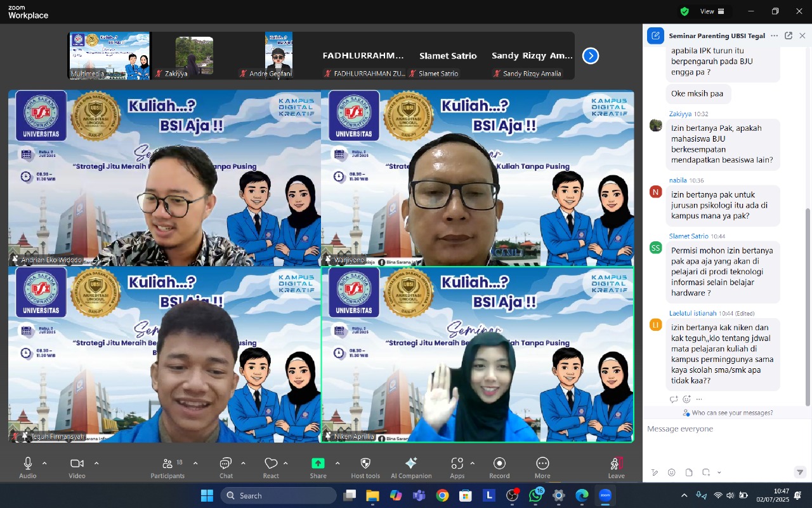Click the Windows taskbar Search box
The image size is (812, 508).
coord(278,495)
